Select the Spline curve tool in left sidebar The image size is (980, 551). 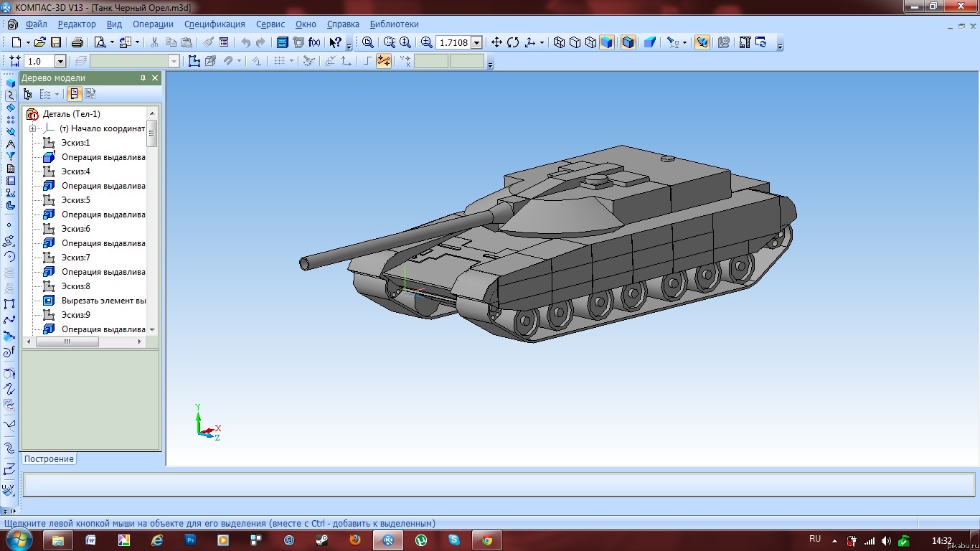pyautogui.click(x=9, y=320)
